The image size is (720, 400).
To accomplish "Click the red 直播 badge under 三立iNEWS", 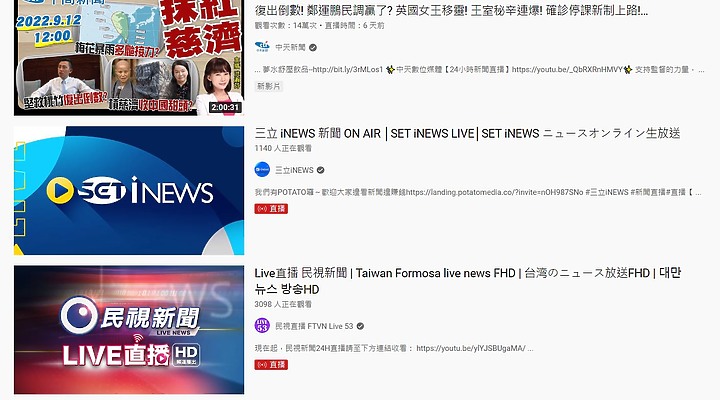I will pos(271,208).
